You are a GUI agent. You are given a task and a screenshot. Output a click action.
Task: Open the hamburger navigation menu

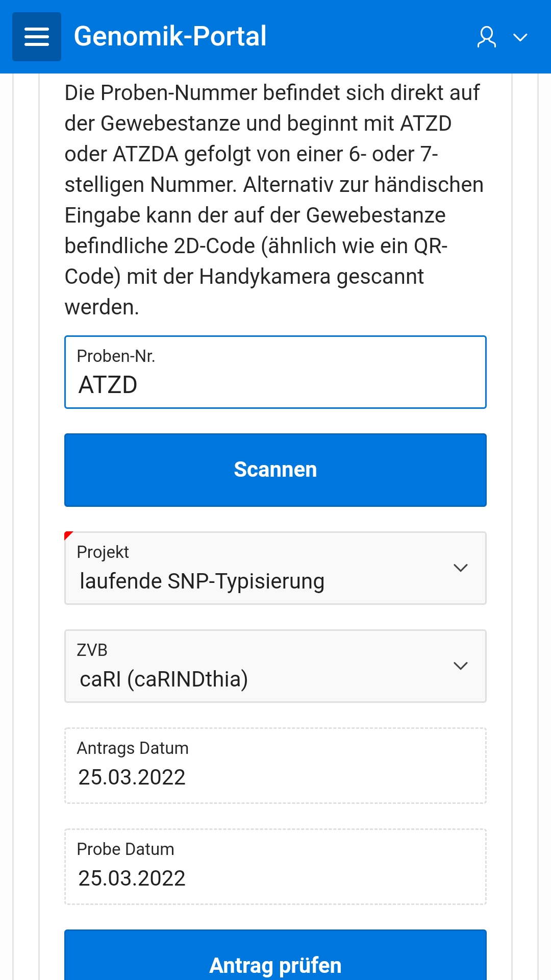pyautogui.click(x=37, y=37)
